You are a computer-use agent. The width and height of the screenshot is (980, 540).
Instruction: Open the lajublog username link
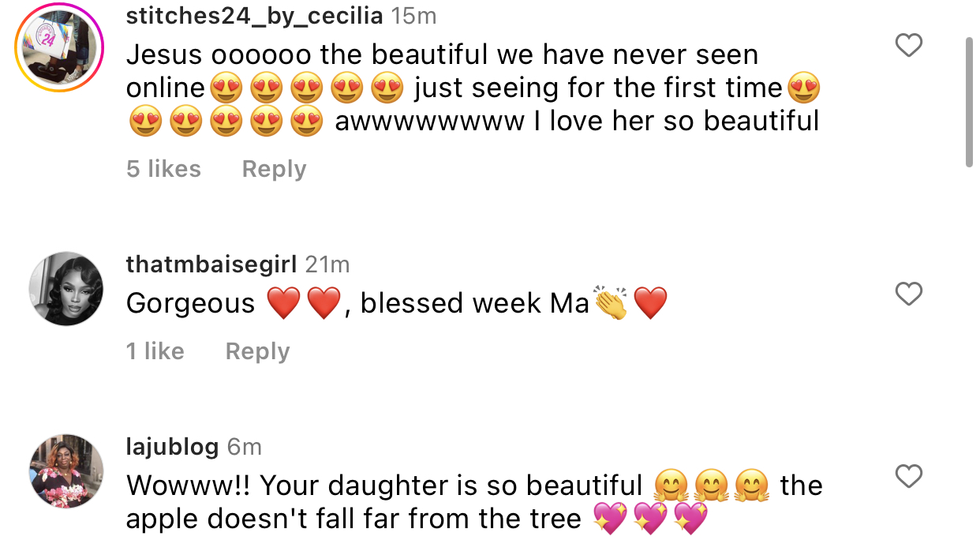[x=173, y=447]
